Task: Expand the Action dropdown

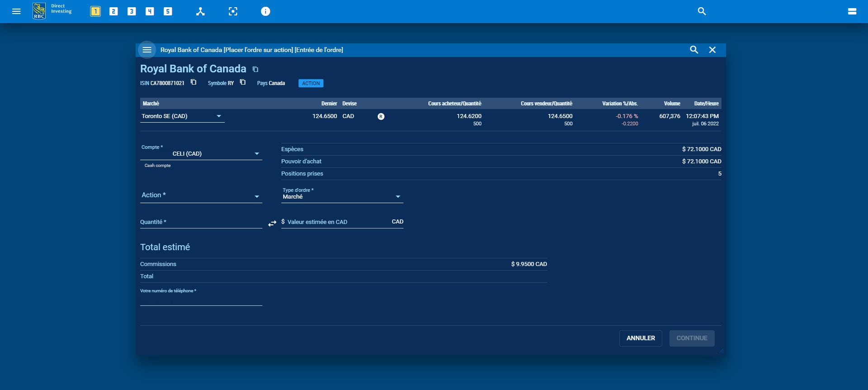Action: tap(201, 195)
